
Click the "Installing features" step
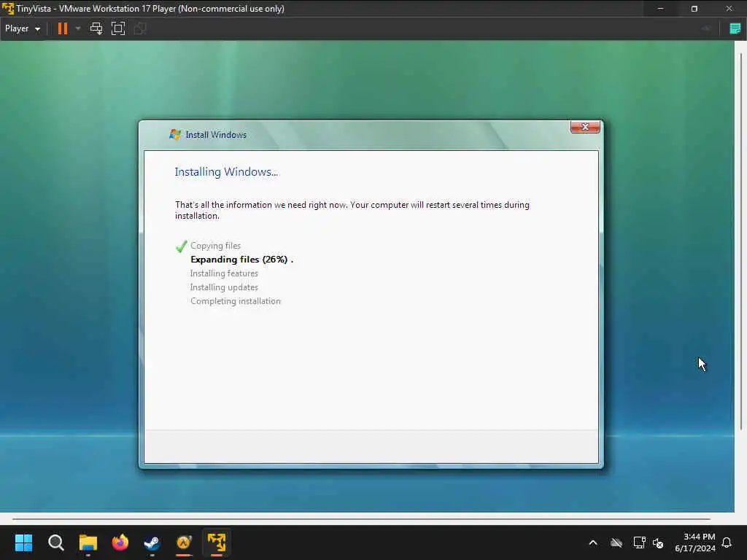coord(224,273)
